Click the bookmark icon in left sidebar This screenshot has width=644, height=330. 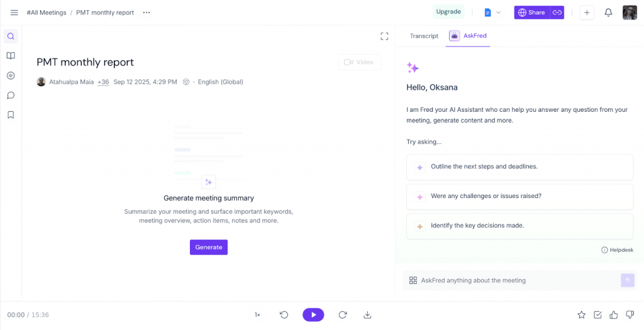coord(11,115)
